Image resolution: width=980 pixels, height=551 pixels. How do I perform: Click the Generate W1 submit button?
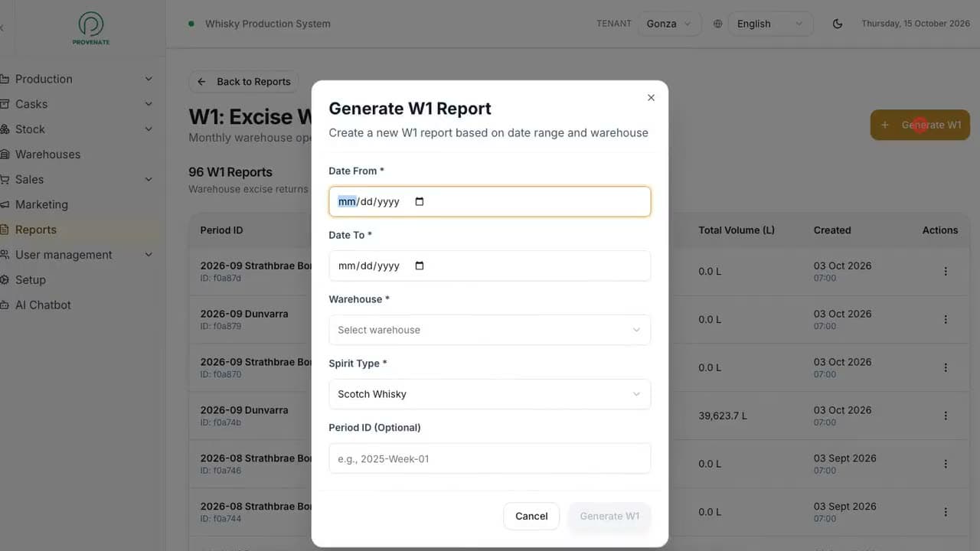click(609, 517)
